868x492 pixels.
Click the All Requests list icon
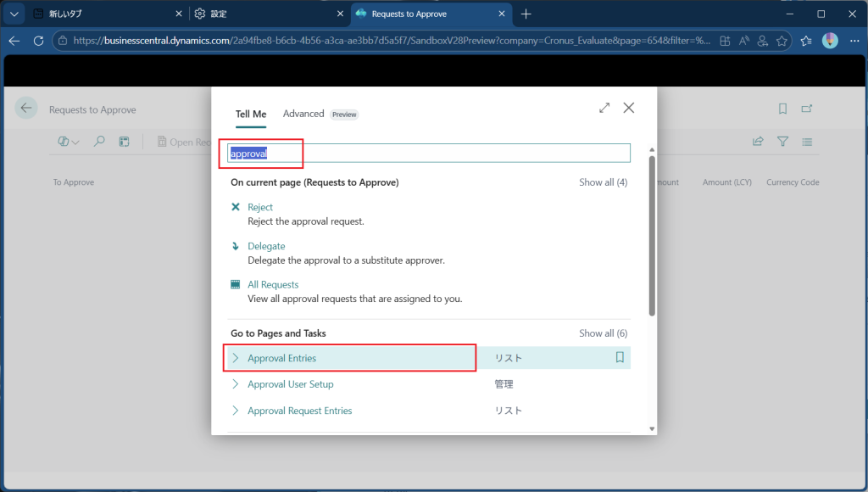click(x=236, y=285)
